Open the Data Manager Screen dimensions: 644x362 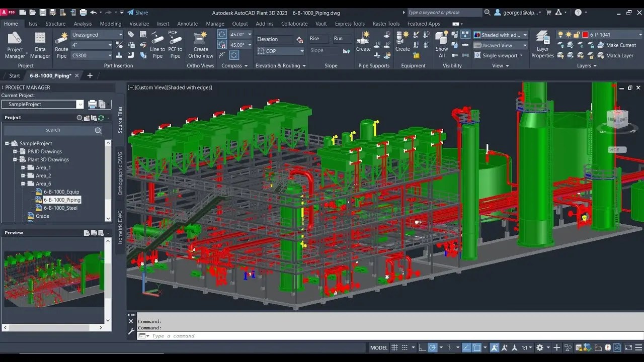point(40,45)
